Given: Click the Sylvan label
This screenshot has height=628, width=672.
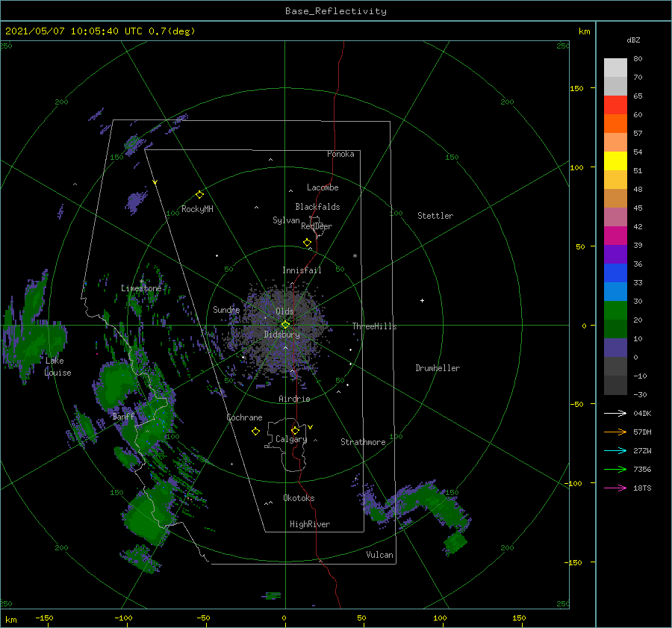Looking at the screenshot, I should click(x=286, y=220).
